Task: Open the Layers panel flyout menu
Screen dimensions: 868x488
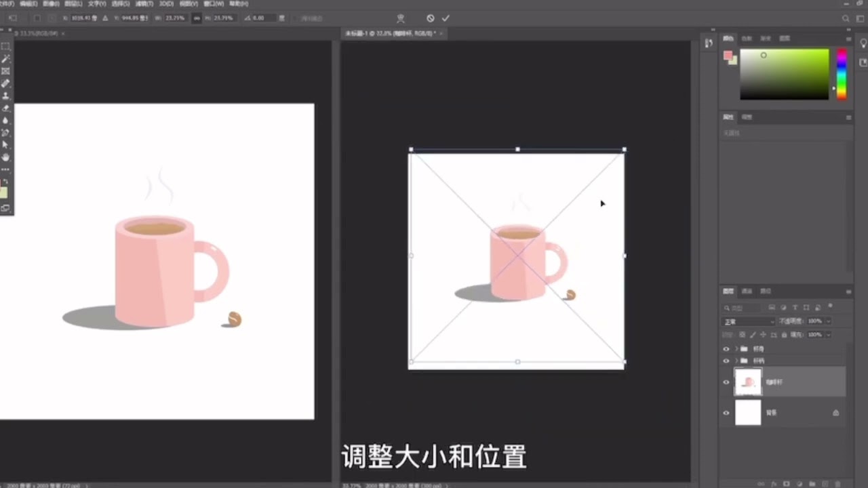Action: (848, 291)
